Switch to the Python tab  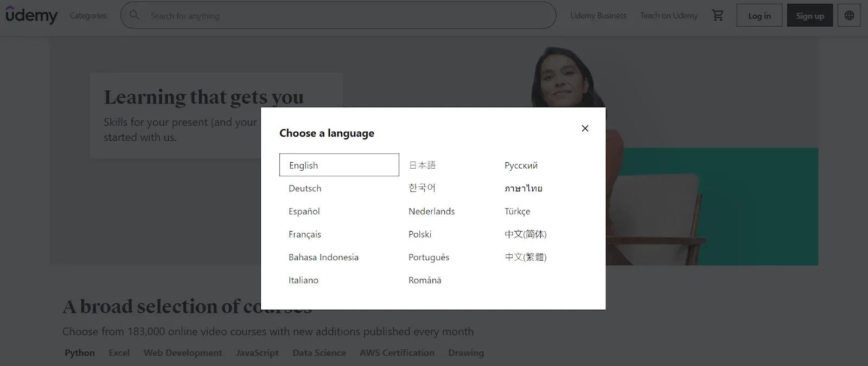coord(80,352)
